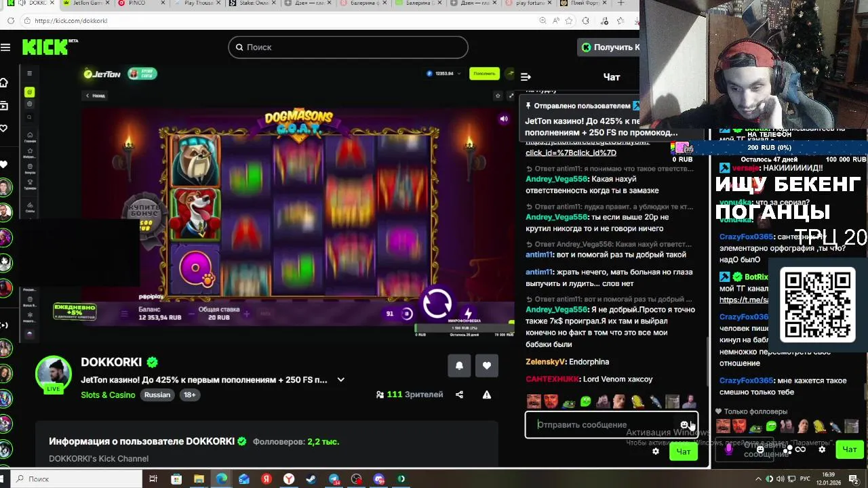Select the green smiley emote in chat
The width and height of the screenshot is (868, 488).
tap(586, 402)
